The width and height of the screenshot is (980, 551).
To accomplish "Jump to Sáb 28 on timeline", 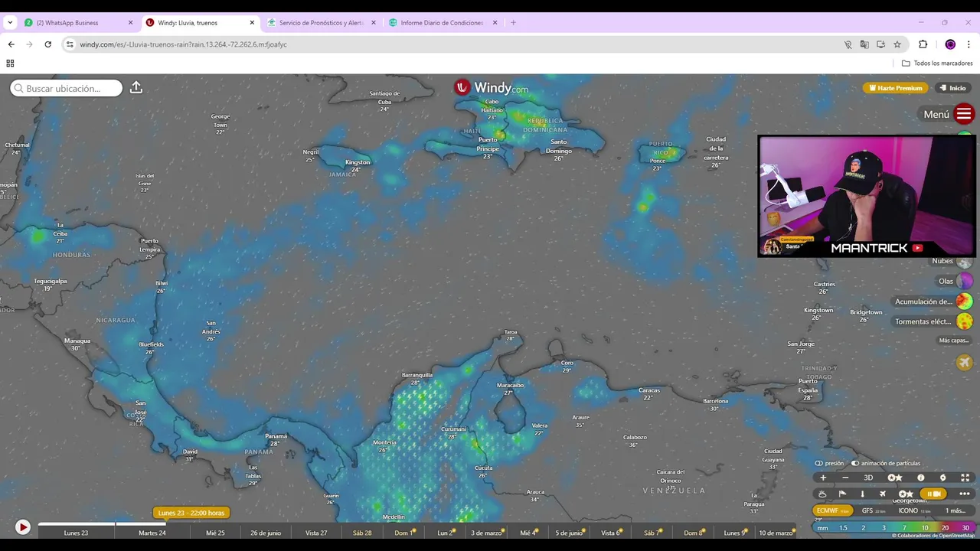I will point(362,533).
